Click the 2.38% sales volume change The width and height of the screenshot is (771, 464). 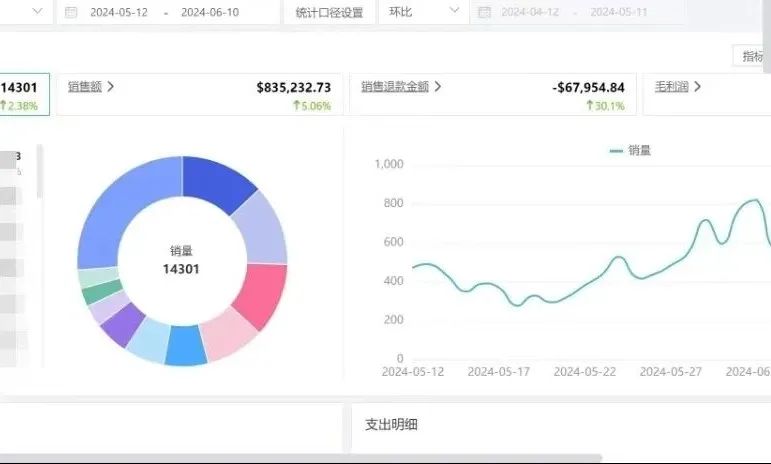[19, 105]
